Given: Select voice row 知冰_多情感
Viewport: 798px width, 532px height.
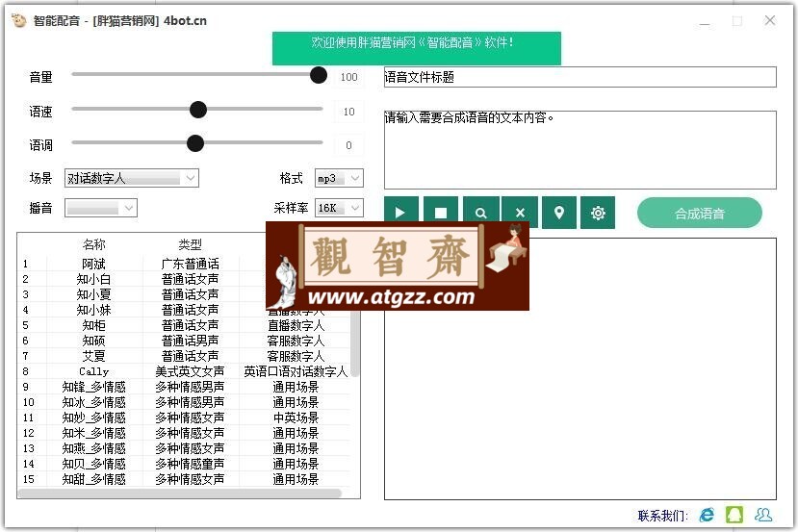Looking at the screenshot, I should click(x=184, y=402).
